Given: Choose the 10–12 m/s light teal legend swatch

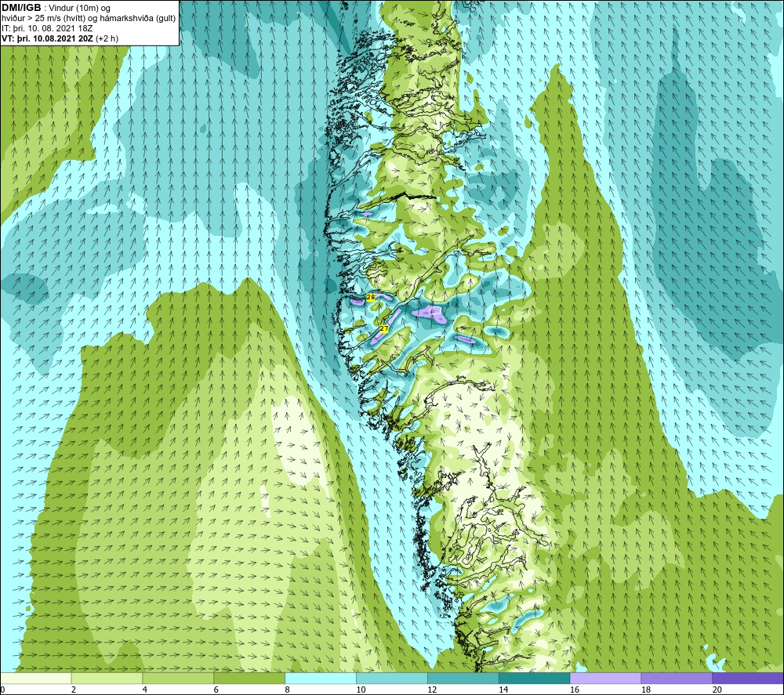Looking at the screenshot, I should [392, 678].
